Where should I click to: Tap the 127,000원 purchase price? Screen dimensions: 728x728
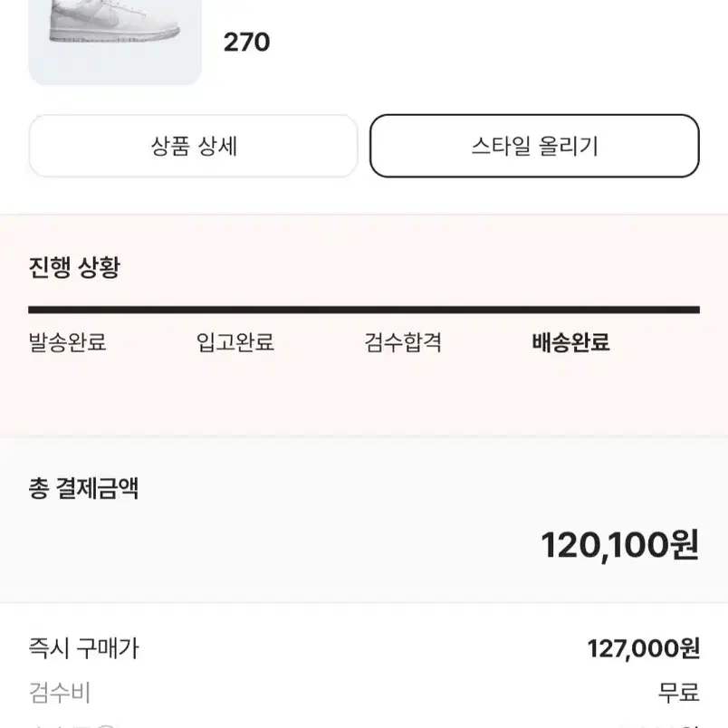point(644,648)
